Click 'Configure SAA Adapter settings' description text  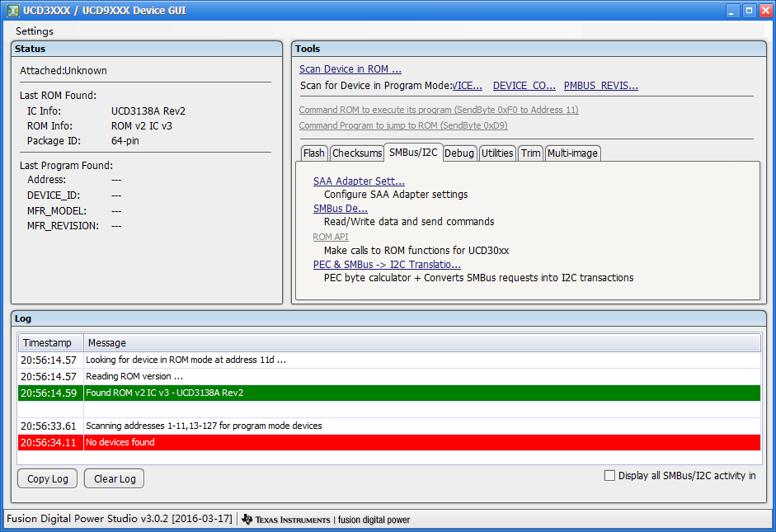pos(396,195)
